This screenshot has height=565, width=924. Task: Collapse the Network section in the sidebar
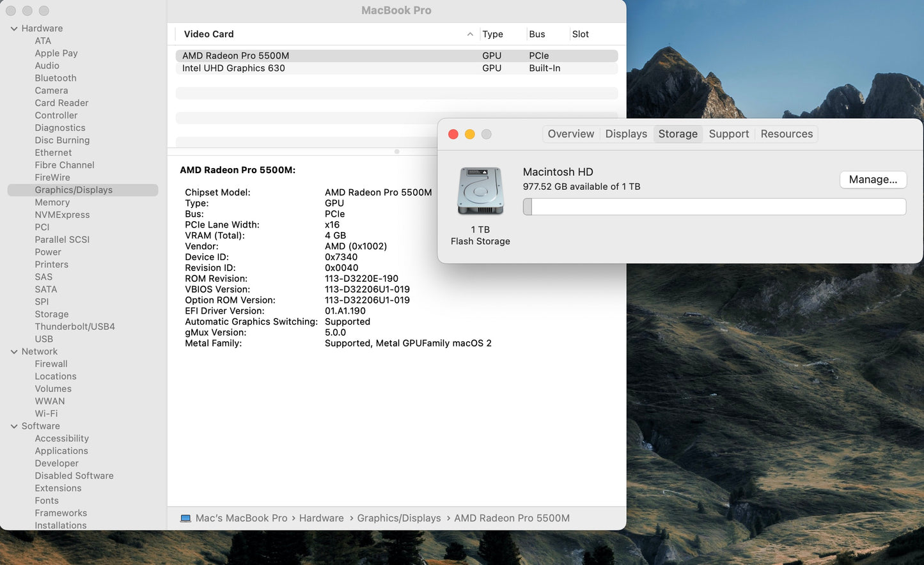coord(14,352)
